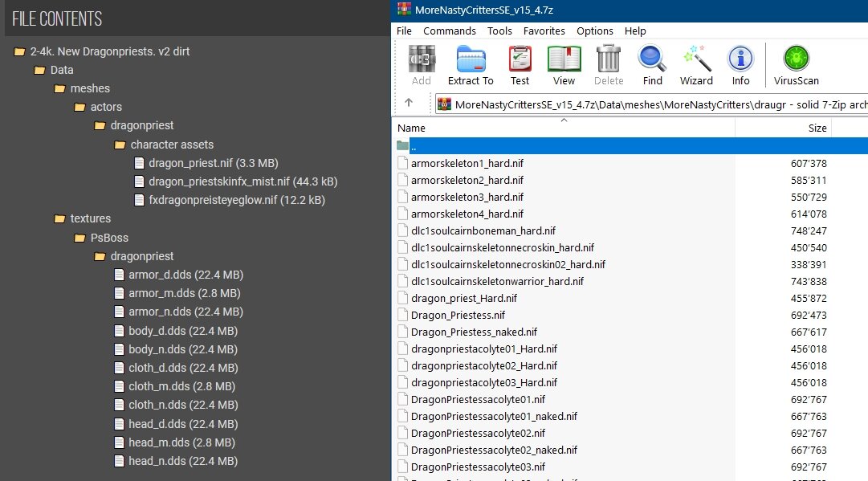This screenshot has width=868, height=481.
Task: Click the archive icon in address bar
Action: [x=444, y=104]
